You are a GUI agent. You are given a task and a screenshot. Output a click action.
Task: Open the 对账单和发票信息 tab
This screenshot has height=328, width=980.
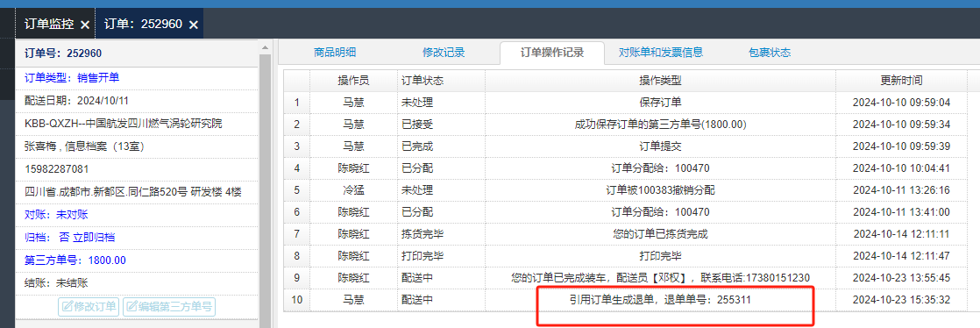(661, 53)
